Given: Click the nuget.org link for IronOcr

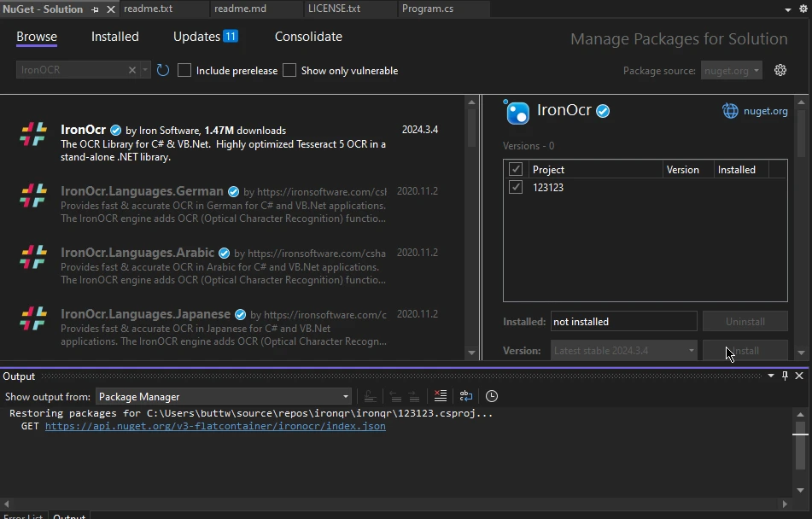Looking at the screenshot, I should click(765, 110).
